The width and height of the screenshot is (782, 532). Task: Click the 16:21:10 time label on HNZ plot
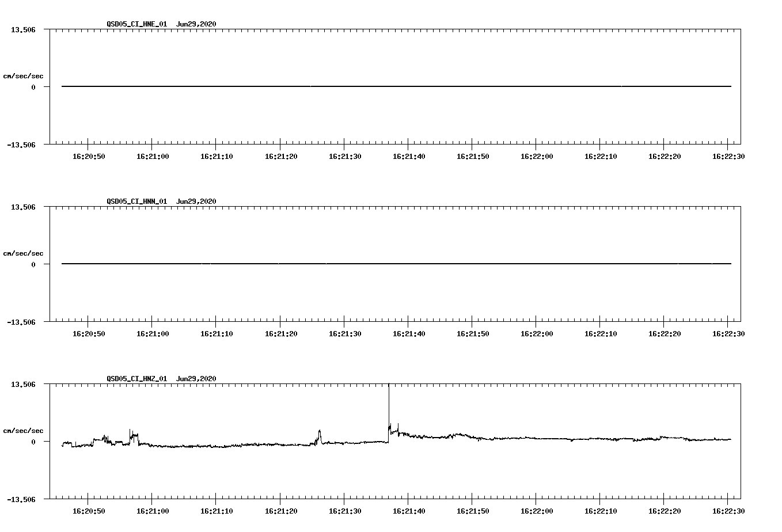click(217, 511)
